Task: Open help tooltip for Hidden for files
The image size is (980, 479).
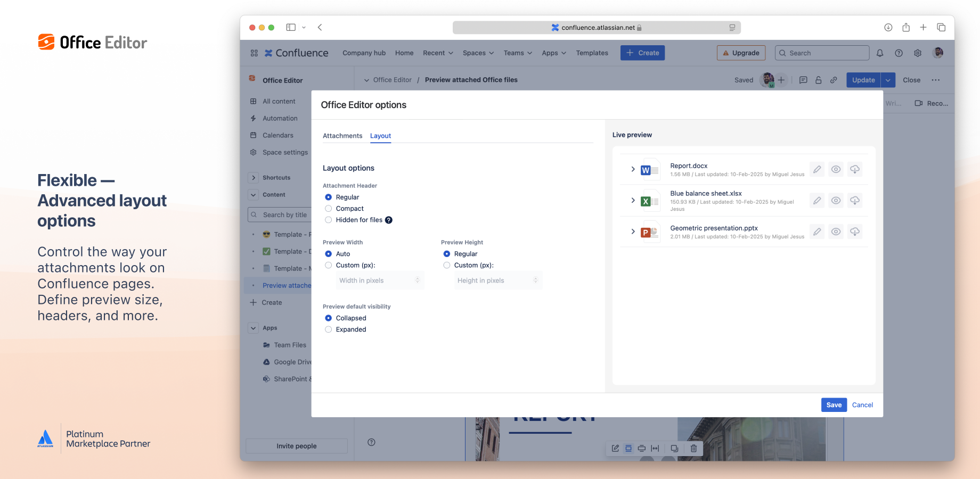Action: [x=389, y=220]
